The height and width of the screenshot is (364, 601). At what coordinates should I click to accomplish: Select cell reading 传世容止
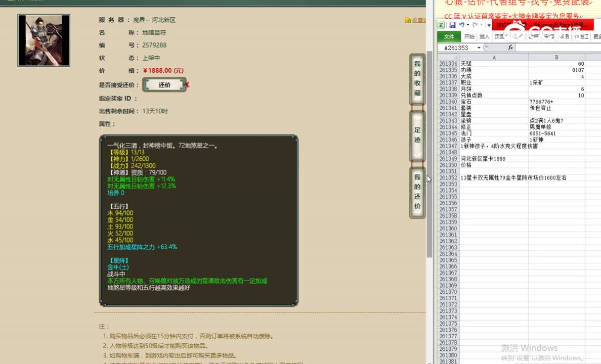556,108
